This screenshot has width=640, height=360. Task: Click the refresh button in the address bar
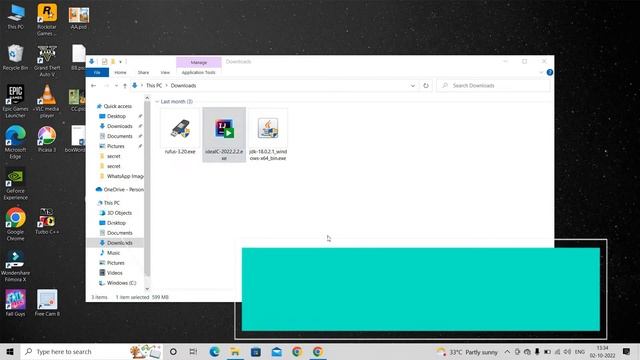426,86
